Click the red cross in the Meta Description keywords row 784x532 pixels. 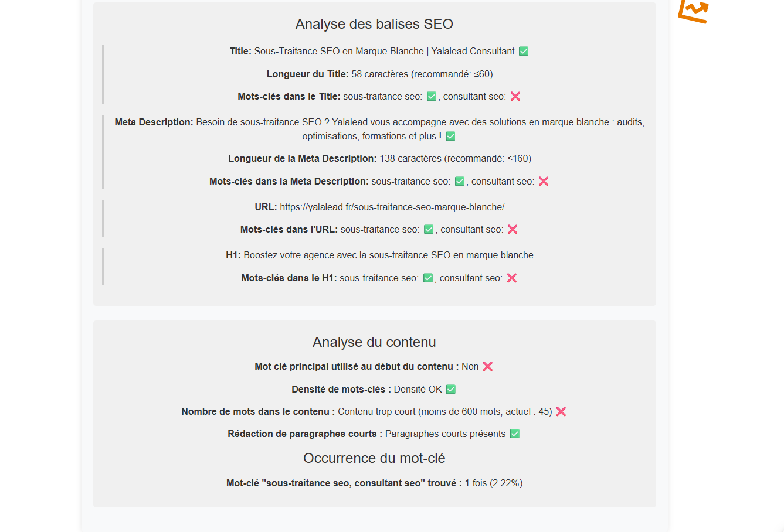(544, 182)
